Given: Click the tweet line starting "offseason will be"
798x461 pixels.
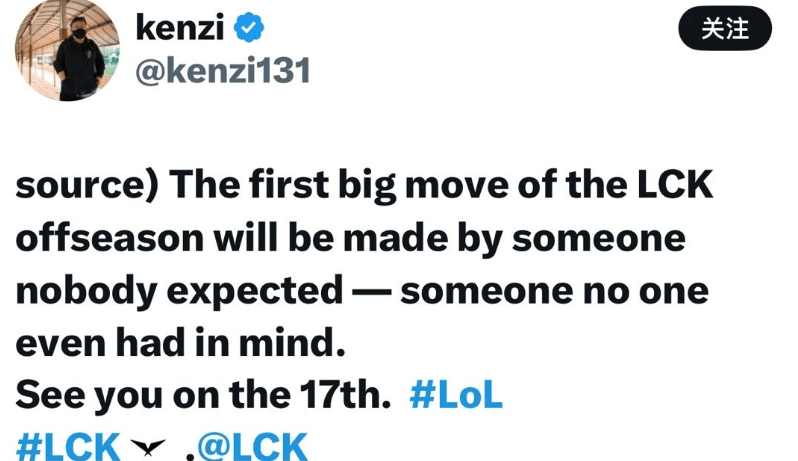Looking at the screenshot, I should point(350,240).
